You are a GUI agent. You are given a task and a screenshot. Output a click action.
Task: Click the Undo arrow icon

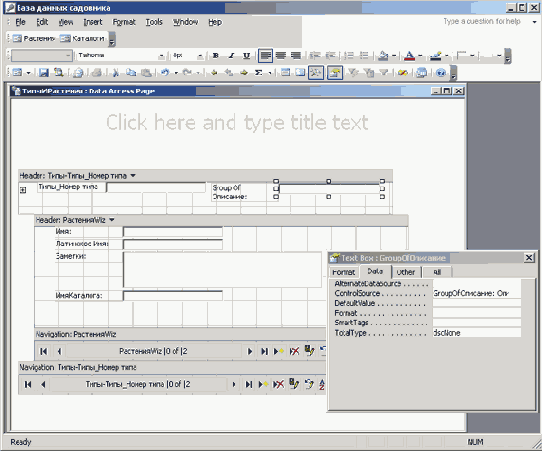coord(165,73)
